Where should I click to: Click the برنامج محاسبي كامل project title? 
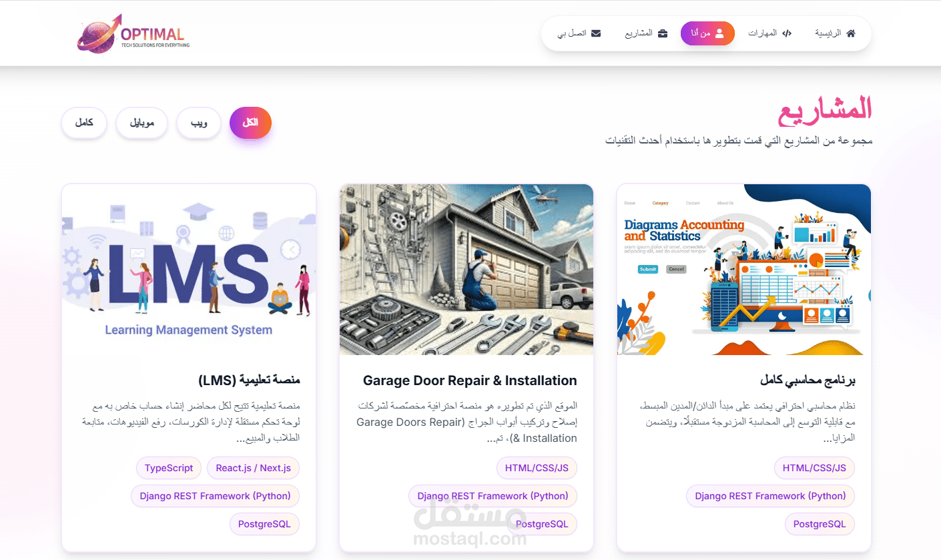(808, 380)
